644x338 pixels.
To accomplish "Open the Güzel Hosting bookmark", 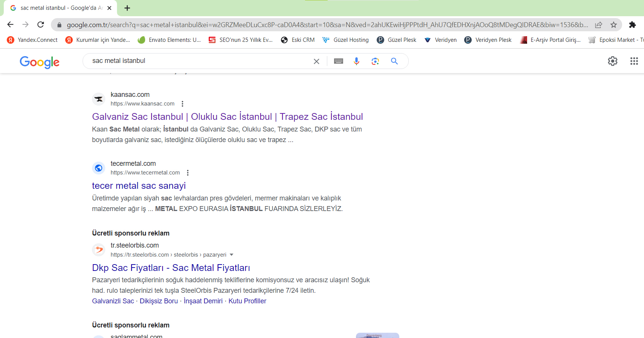I will 346,40.
